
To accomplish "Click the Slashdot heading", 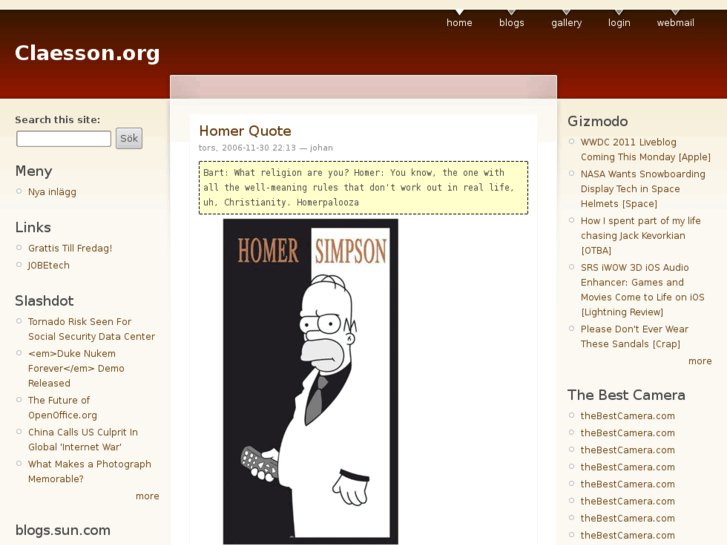I will click(44, 301).
